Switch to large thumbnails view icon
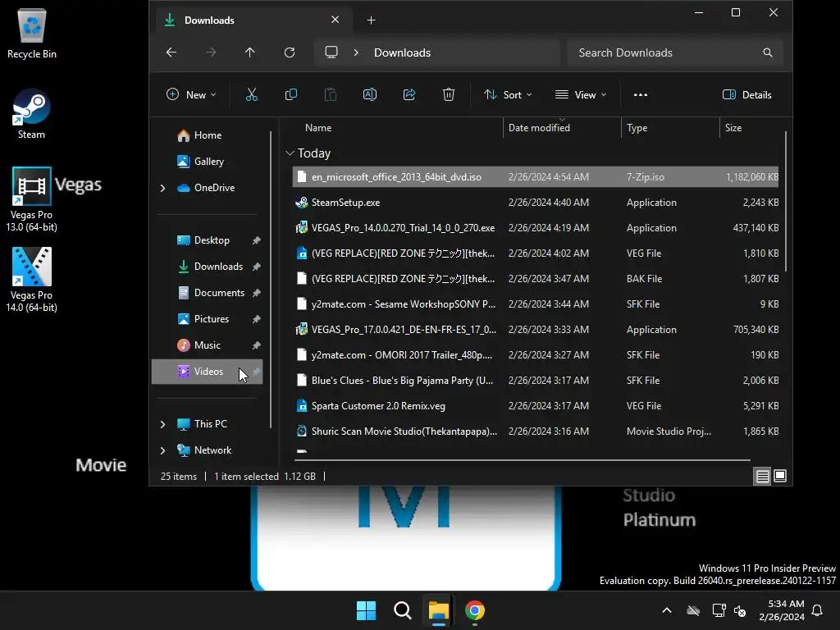This screenshot has height=630, width=840. 780,476
